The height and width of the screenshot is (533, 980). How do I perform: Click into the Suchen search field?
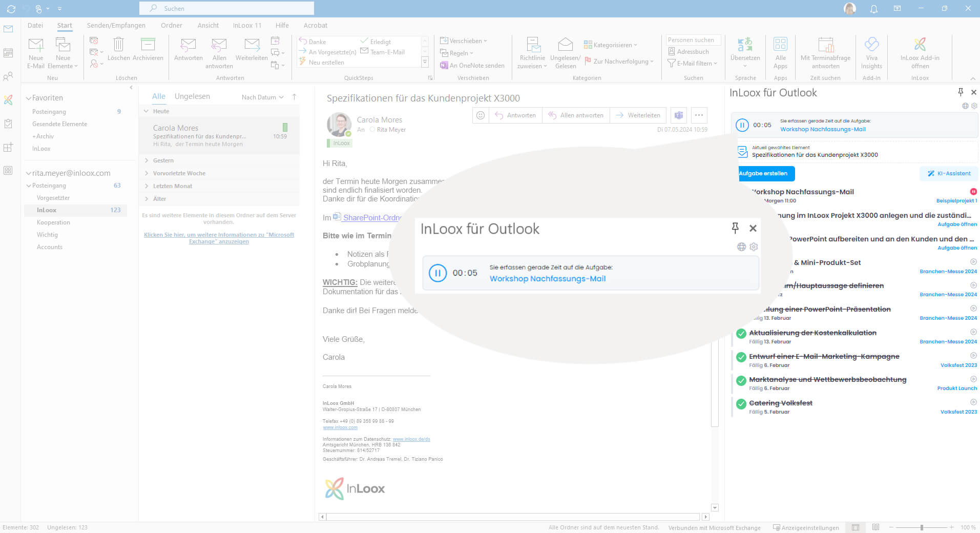[x=226, y=8]
